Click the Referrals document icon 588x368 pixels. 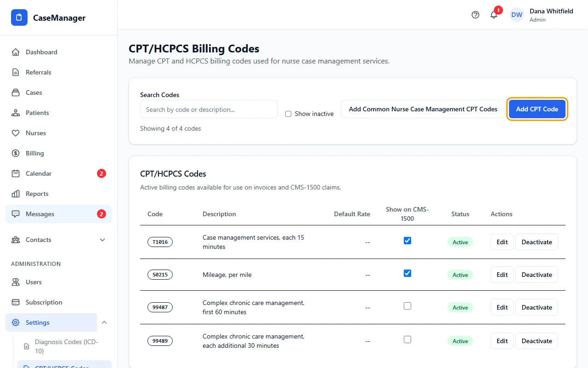tap(16, 72)
